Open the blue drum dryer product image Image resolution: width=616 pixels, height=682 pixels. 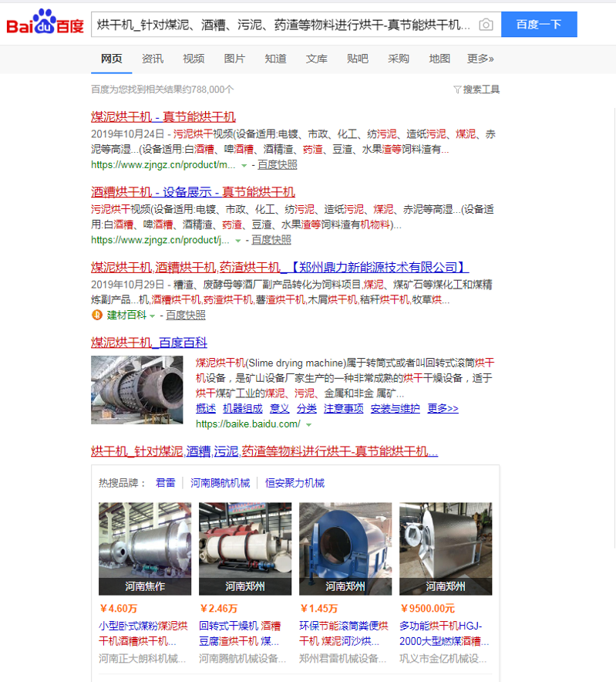click(345, 549)
